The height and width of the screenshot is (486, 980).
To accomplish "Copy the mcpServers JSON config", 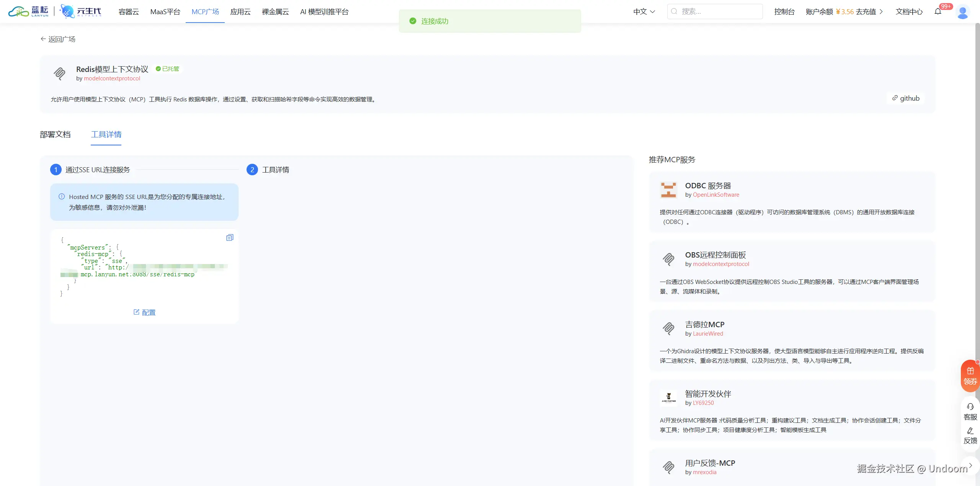I will (230, 238).
